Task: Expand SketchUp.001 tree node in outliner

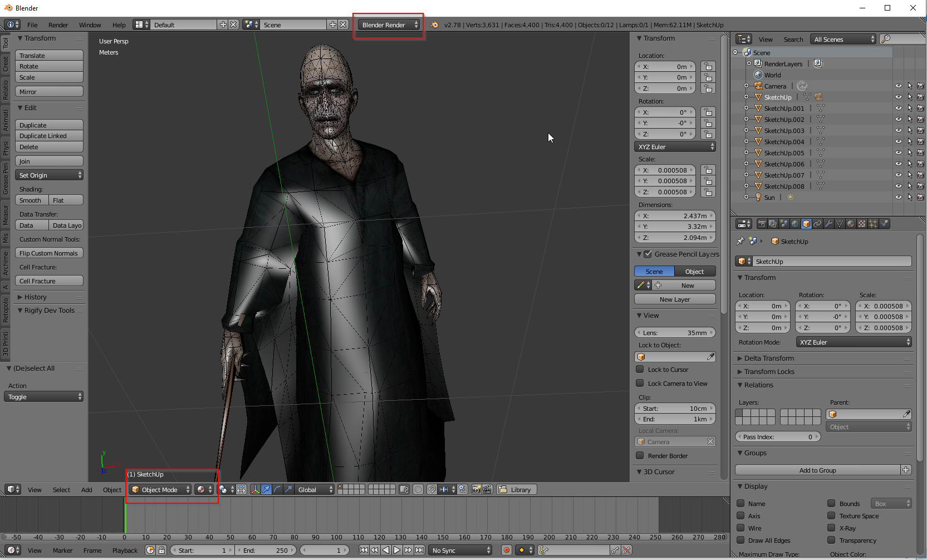Action: [746, 108]
